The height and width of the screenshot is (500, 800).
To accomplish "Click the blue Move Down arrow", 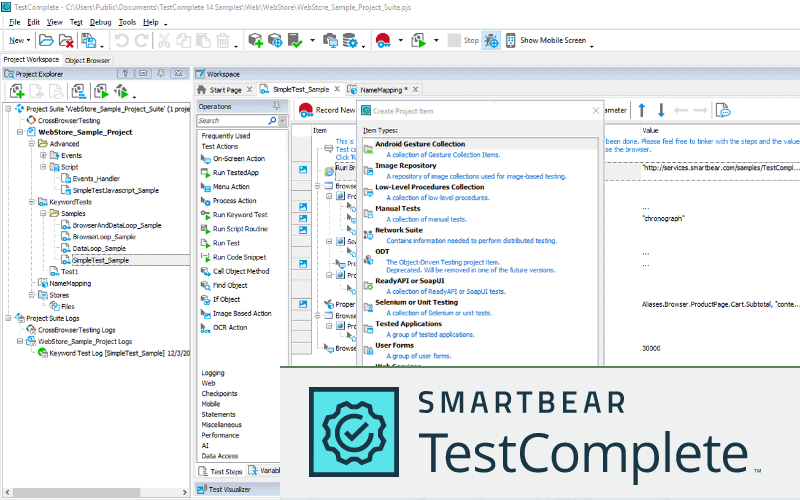I will tap(661, 110).
